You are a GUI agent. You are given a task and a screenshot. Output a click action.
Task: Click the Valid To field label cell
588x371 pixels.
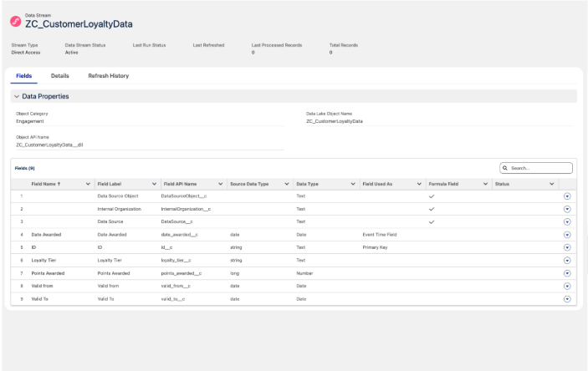105,299
